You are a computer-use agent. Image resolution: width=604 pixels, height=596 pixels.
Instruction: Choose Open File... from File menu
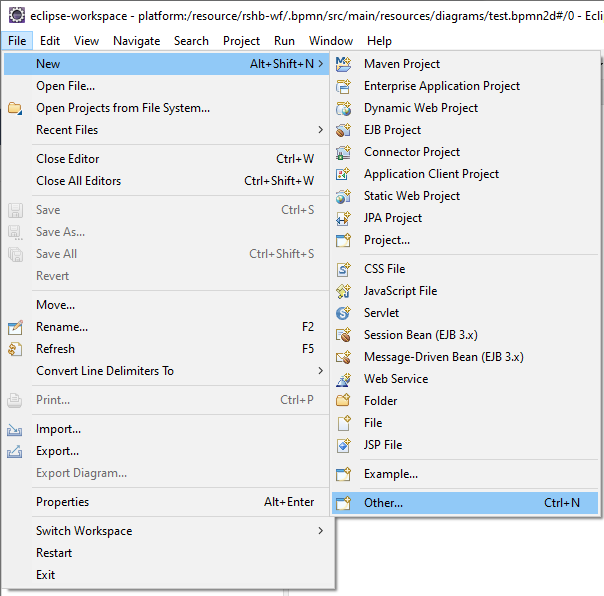166,86
